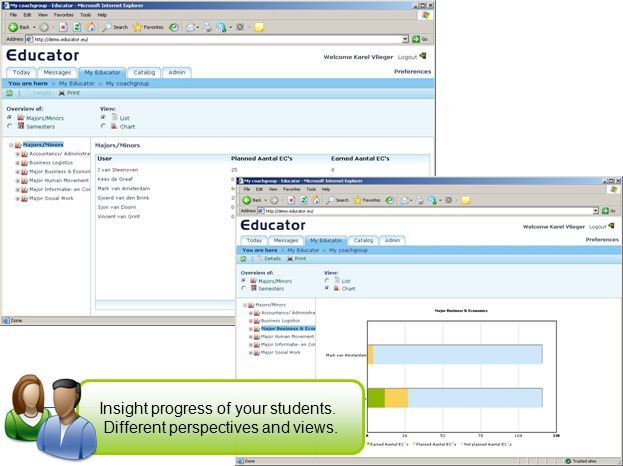The height and width of the screenshot is (466, 623).
Task: Select List view radio in front window
Action: (327, 280)
